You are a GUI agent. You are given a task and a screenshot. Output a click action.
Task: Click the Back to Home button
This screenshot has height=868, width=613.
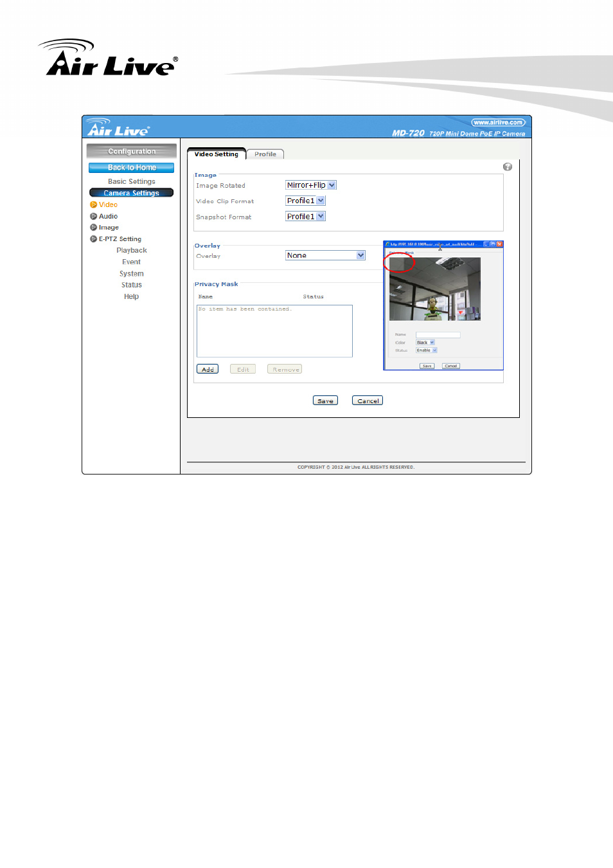[131, 168]
